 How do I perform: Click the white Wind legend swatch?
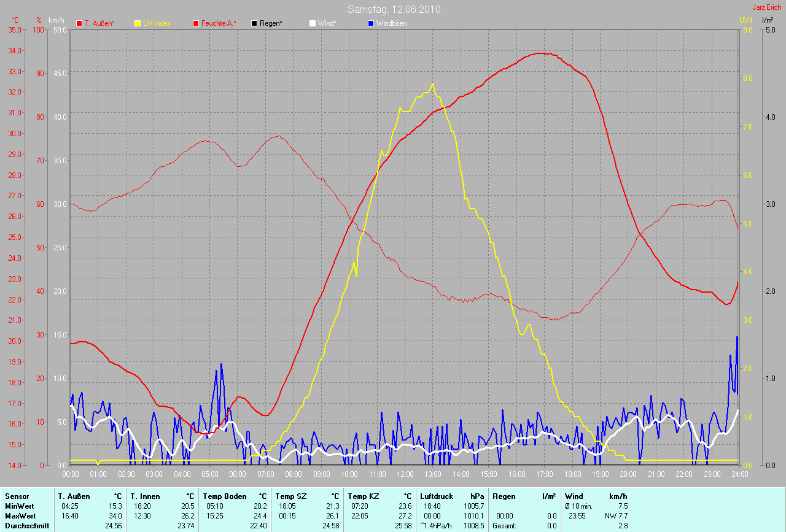click(312, 23)
